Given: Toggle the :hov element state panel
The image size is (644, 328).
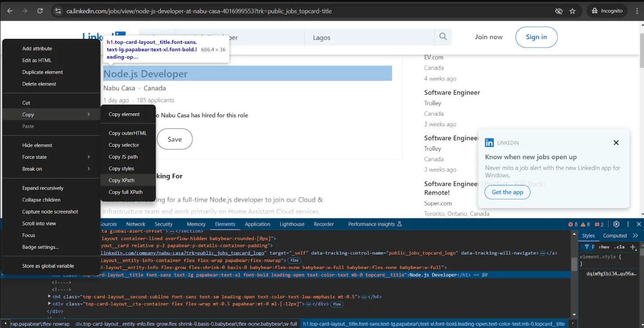Looking at the screenshot, I should pyautogui.click(x=604, y=247).
